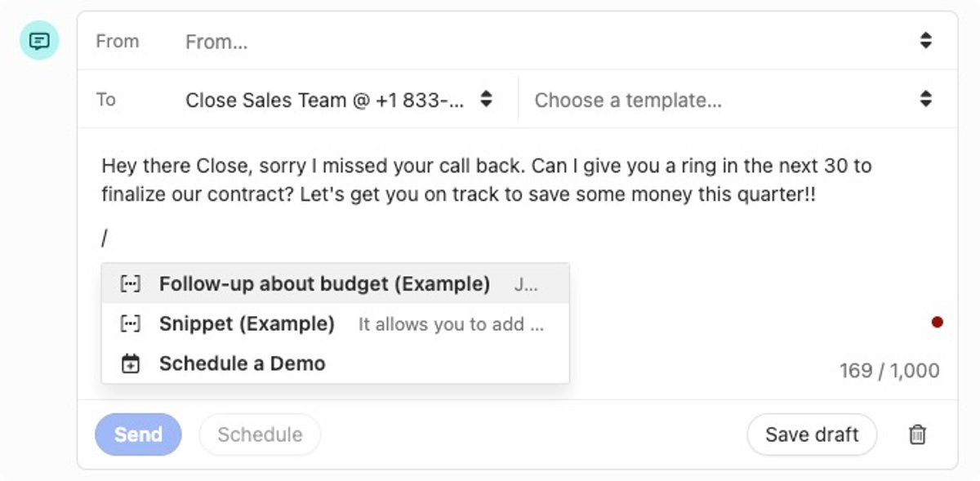Viewport: 980px width, 481px height.
Task: Click the snippet icon beside Snippet (Example)
Action: (x=130, y=323)
